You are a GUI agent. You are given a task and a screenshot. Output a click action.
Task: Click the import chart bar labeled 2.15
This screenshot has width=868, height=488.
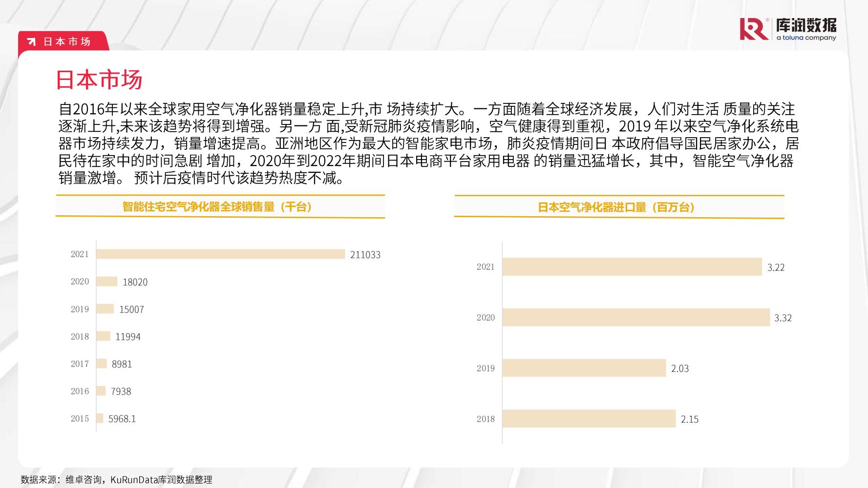589,419
